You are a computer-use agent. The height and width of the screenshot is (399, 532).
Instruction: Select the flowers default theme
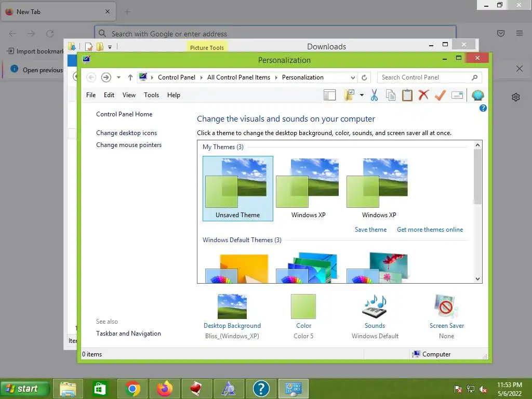[378, 268]
